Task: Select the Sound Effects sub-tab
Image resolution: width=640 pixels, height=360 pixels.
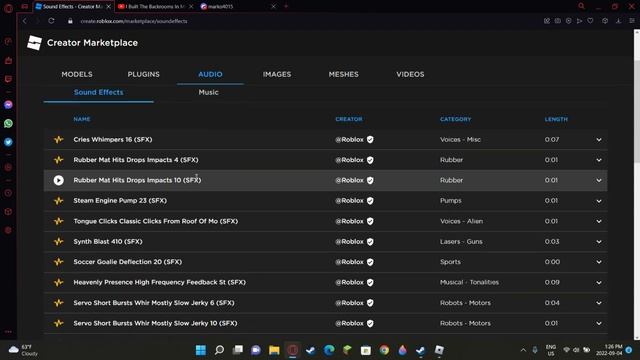Action: point(98,92)
